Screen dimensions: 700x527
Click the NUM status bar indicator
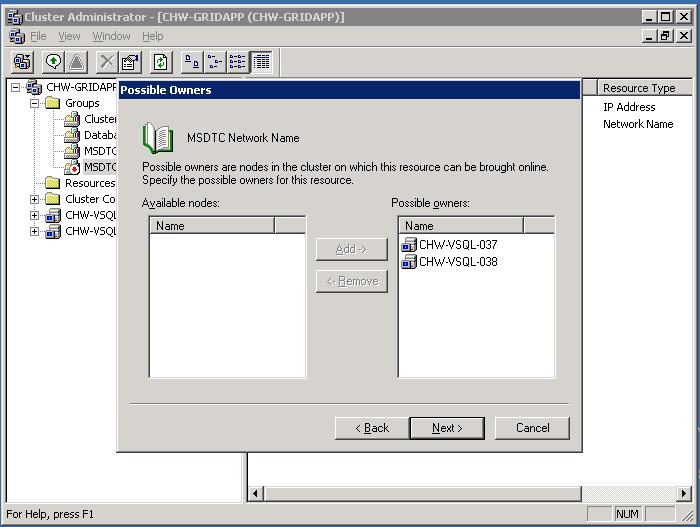point(627,514)
